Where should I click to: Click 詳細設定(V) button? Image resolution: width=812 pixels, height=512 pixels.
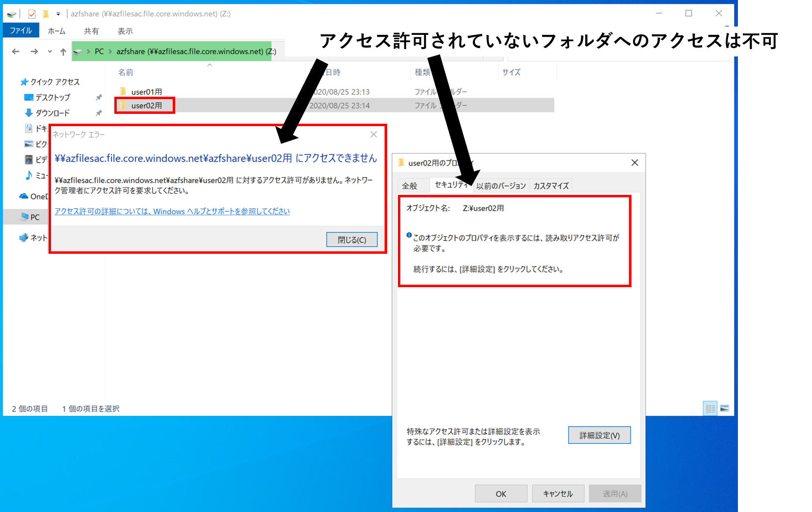(600, 435)
